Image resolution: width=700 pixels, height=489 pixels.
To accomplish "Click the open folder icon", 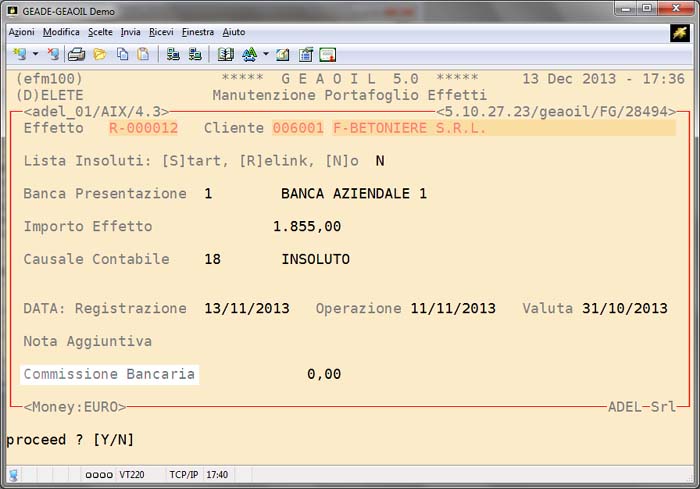I will point(100,54).
